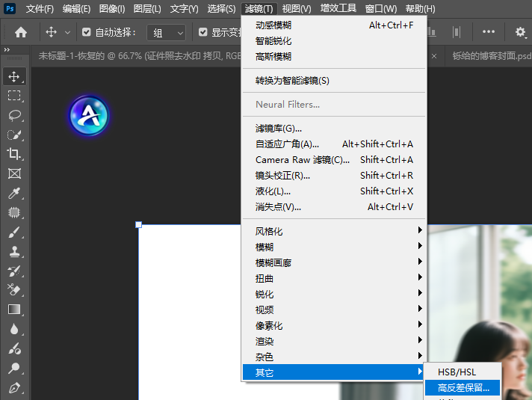532x400 pixels.
Task: Select the Crop tool
Action: [14, 154]
